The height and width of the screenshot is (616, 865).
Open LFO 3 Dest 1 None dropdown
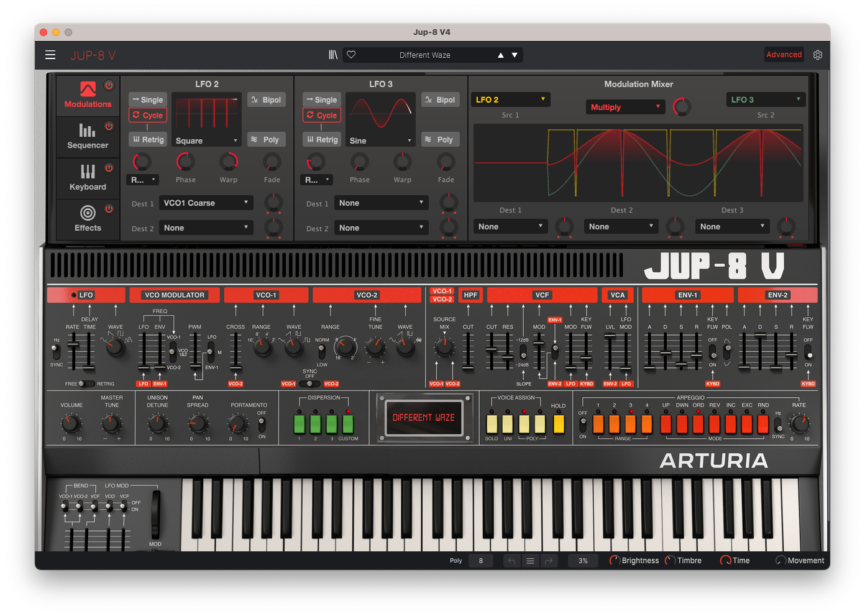381,203
